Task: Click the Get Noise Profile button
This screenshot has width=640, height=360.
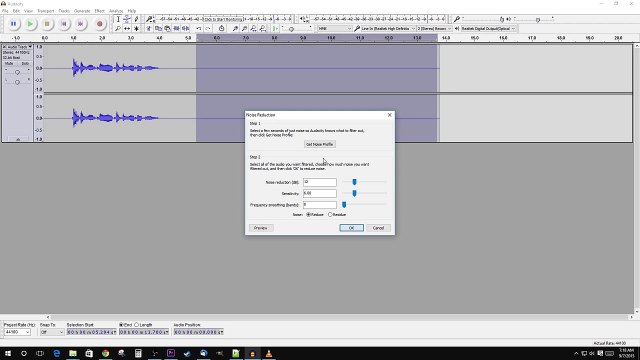Action: 320,144
